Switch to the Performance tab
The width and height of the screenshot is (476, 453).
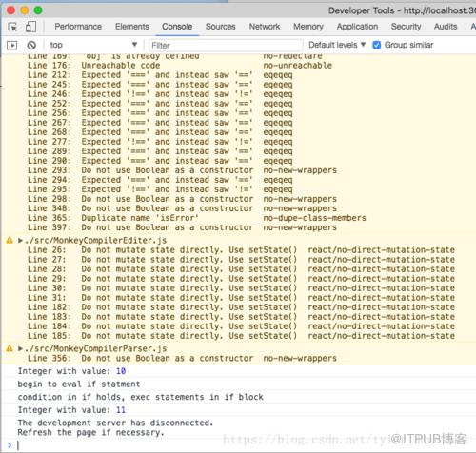(x=78, y=27)
